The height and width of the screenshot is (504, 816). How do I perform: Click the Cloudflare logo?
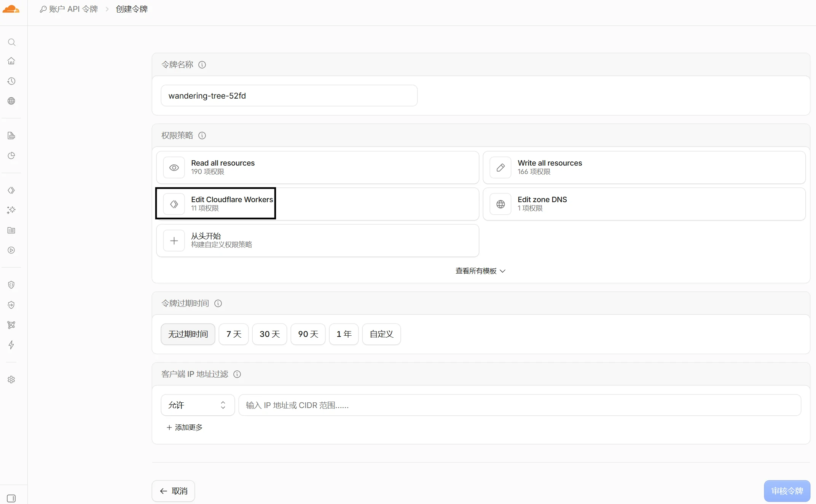(11, 9)
